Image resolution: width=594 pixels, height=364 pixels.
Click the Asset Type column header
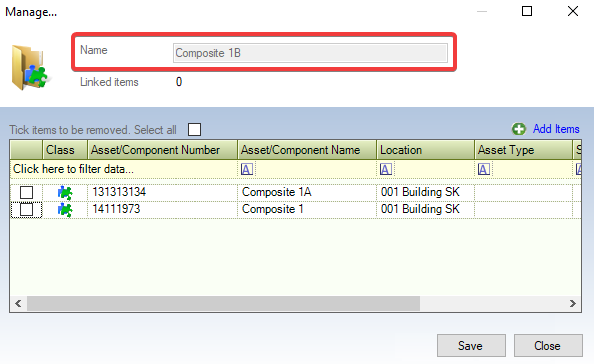523,150
